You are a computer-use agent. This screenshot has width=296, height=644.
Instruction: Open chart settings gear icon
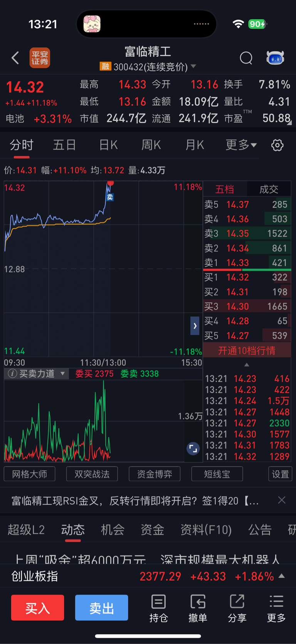coord(277,145)
